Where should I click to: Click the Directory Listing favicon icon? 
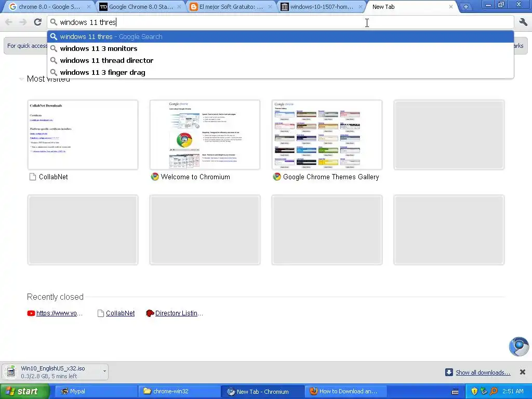click(150, 313)
